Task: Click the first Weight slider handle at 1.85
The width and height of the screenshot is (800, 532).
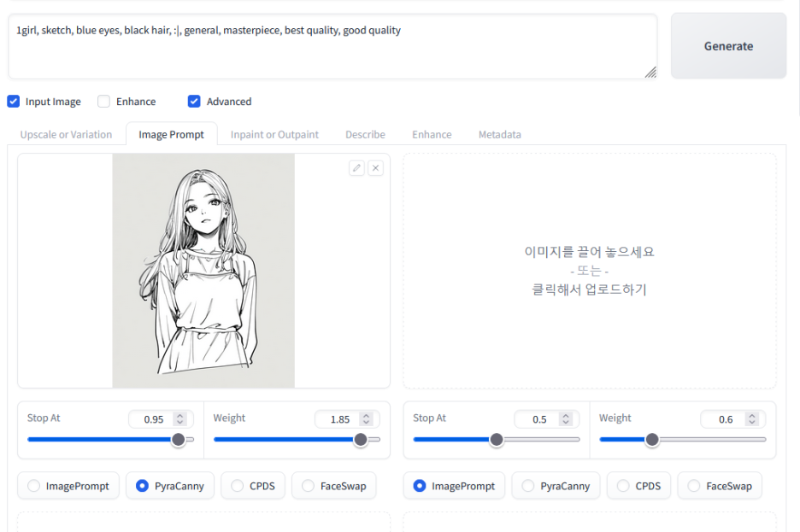Action: (x=361, y=439)
